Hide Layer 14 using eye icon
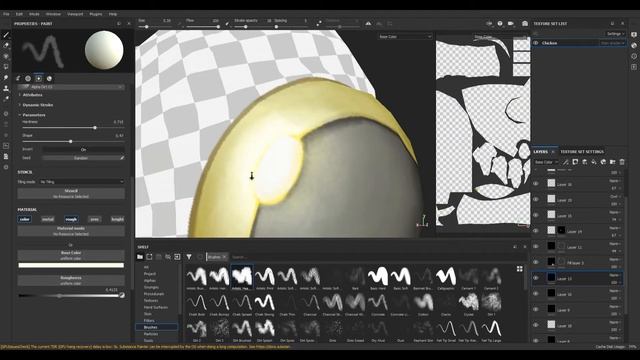Viewport: 640px width, 360px height. point(536,231)
